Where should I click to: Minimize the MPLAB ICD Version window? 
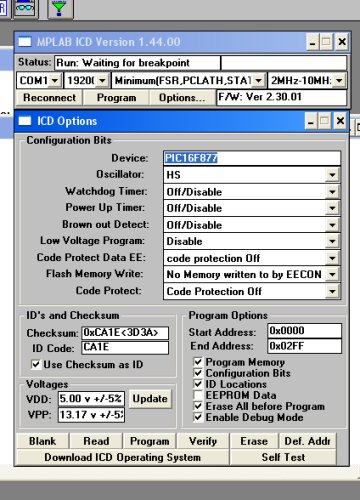[x=313, y=42]
